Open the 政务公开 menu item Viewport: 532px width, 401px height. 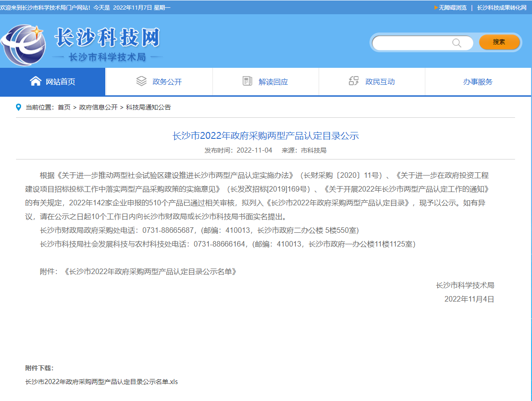[159, 82]
